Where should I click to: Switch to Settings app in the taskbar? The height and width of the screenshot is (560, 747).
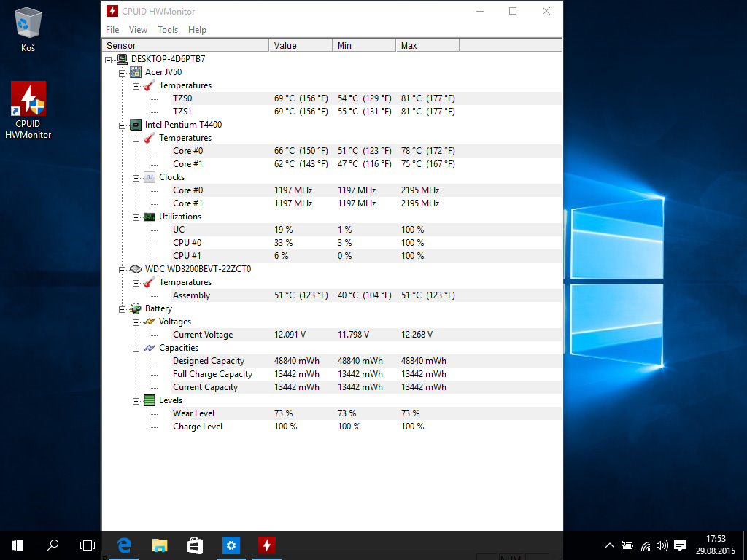(x=231, y=545)
